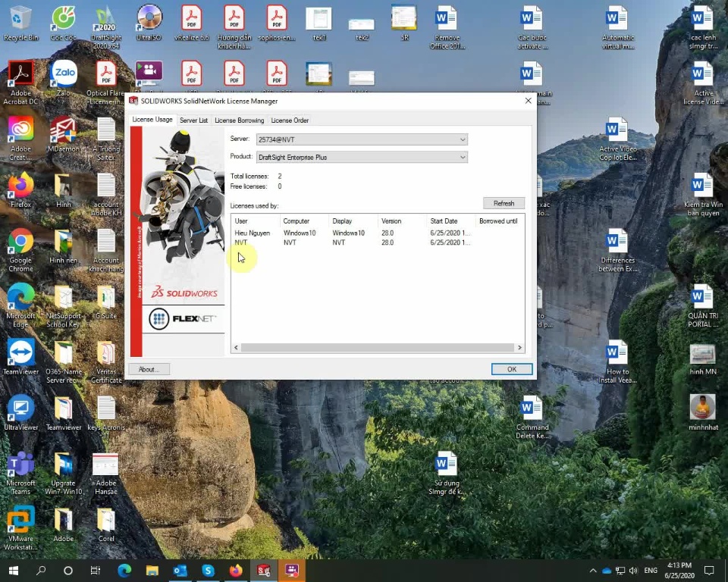The height and width of the screenshot is (582, 728).
Task: Open DraftSight 2020 x64 desktop shortcut
Action: (106, 27)
